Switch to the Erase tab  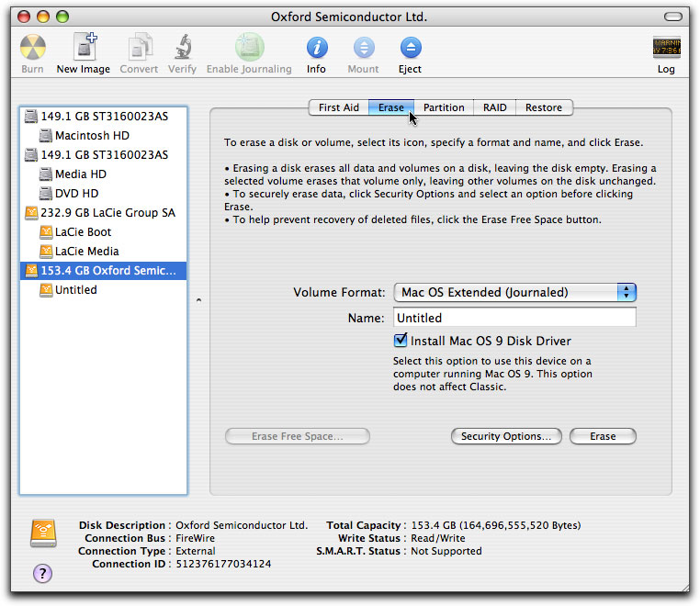[x=391, y=107]
